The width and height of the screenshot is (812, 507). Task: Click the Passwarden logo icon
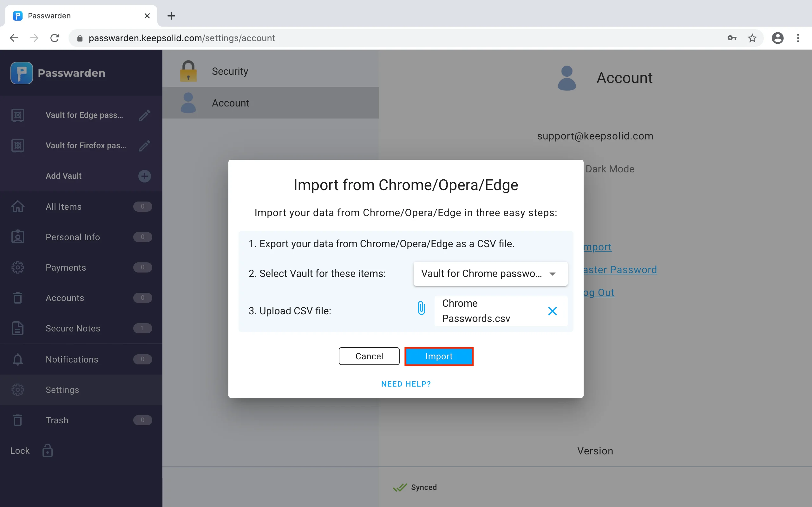click(x=22, y=73)
